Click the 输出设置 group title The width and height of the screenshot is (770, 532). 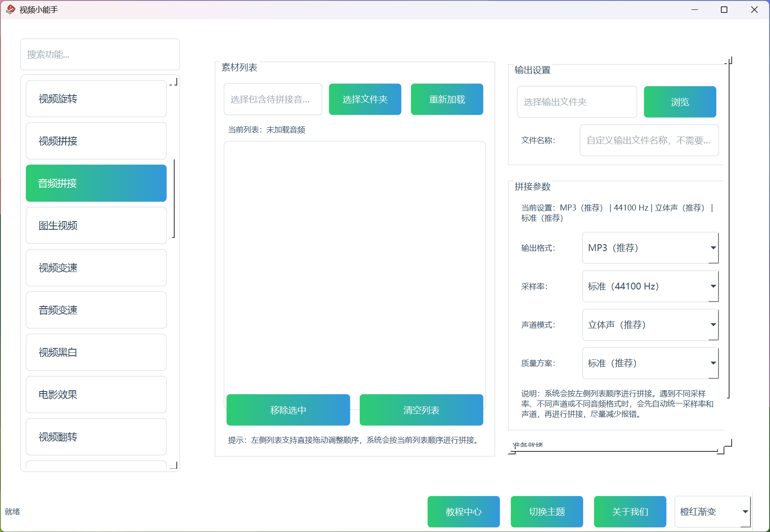(x=533, y=70)
